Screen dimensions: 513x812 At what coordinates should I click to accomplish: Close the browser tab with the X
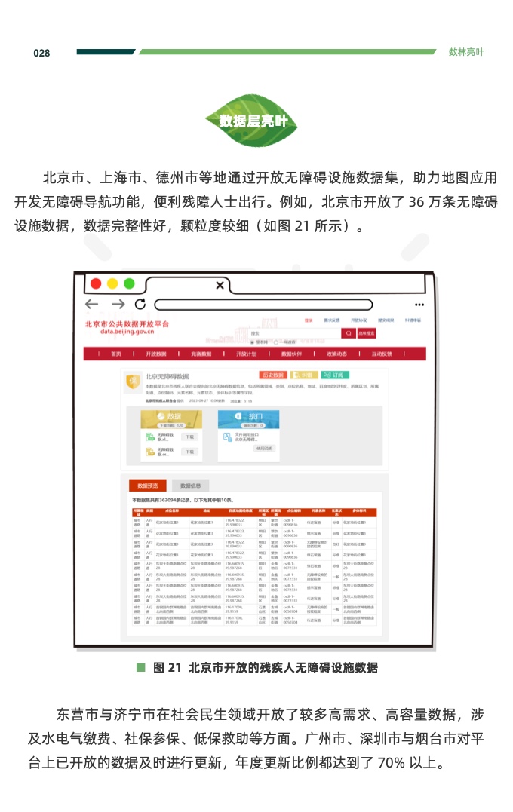coord(220,285)
